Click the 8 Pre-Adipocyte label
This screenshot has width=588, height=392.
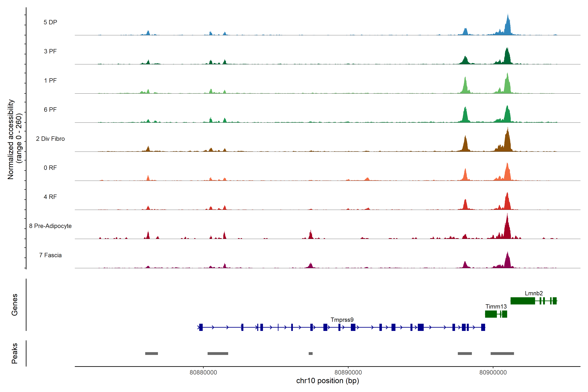pyautogui.click(x=50, y=226)
